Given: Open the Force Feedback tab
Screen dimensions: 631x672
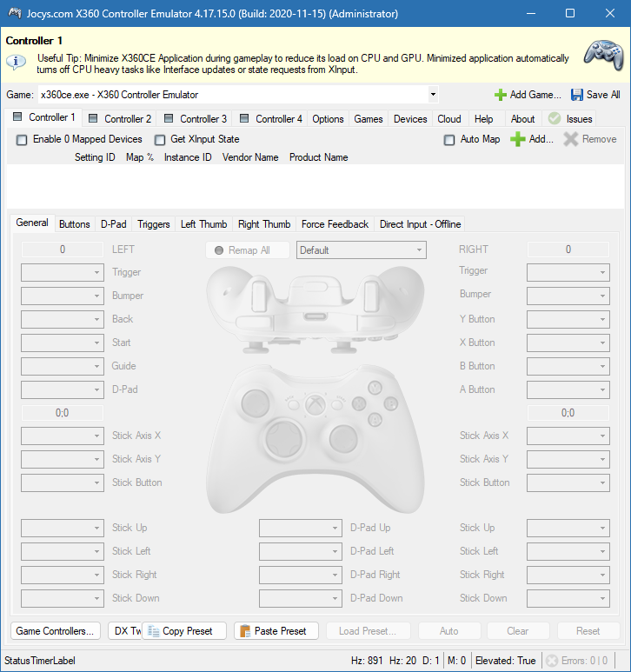Looking at the screenshot, I should 335,224.
